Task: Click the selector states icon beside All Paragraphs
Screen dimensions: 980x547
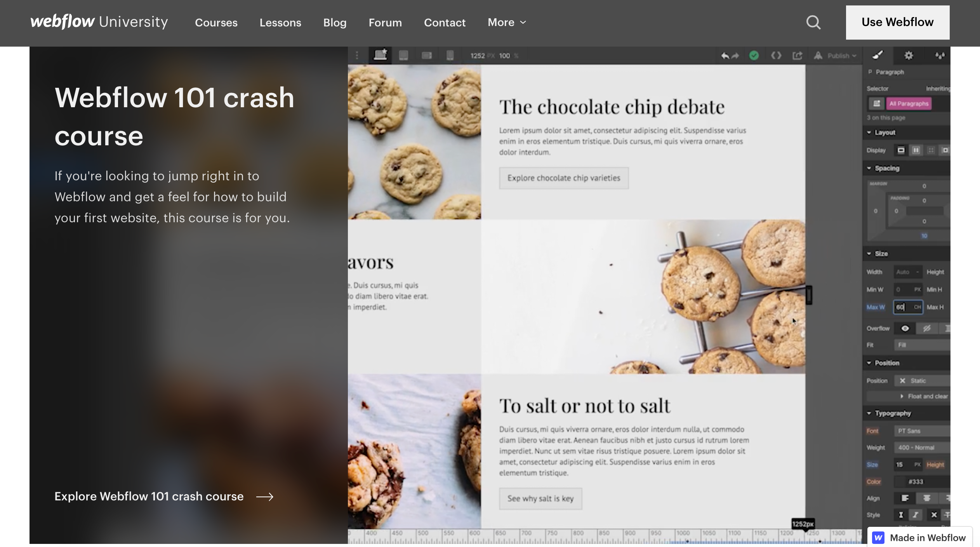Action: tap(876, 103)
